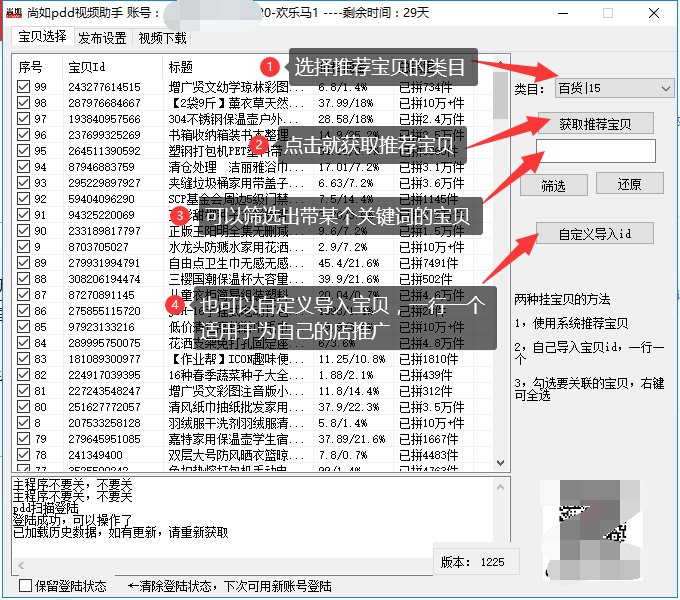The height and width of the screenshot is (600, 680).
Task: Click price cell 37.99/18%
Action: click(x=346, y=103)
